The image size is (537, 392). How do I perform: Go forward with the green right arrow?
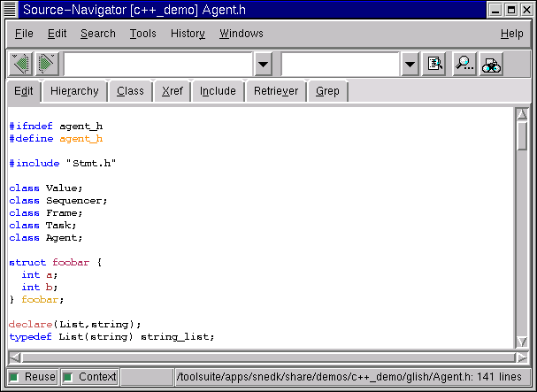pos(47,64)
